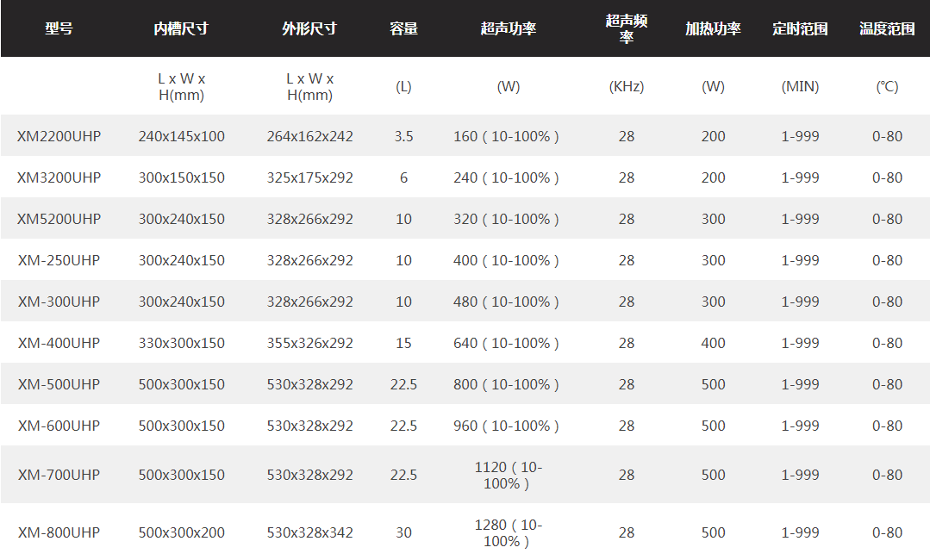Select the XM5200UHP row label
The height and width of the screenshot is (560, 930).
[59, 219]
